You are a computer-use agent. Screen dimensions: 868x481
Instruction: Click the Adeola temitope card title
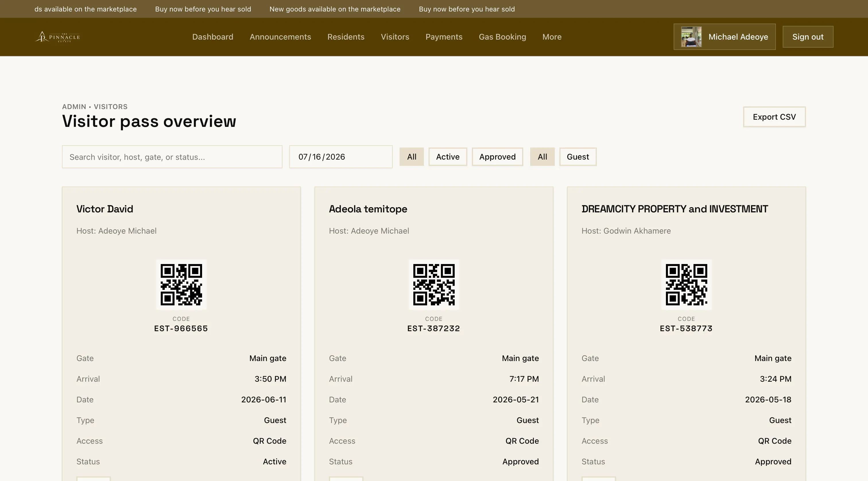(x=368, y=209)
